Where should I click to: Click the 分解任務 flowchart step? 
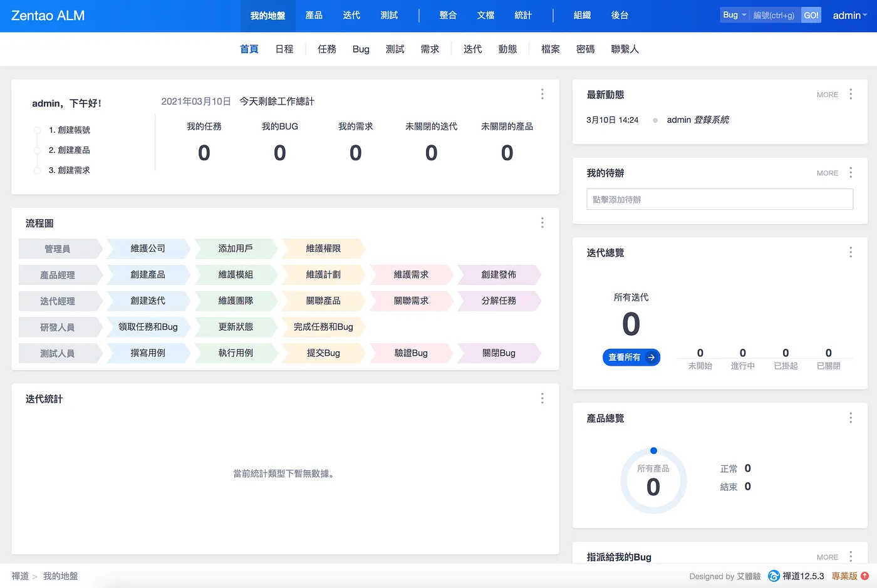499,301
